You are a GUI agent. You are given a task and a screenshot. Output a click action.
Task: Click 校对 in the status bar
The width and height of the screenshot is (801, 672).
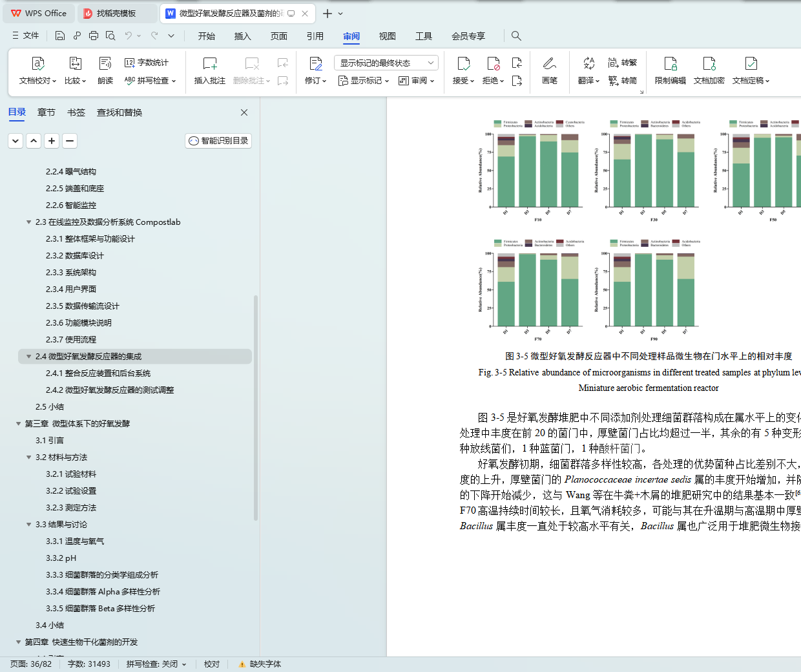[x=212, y=664]
